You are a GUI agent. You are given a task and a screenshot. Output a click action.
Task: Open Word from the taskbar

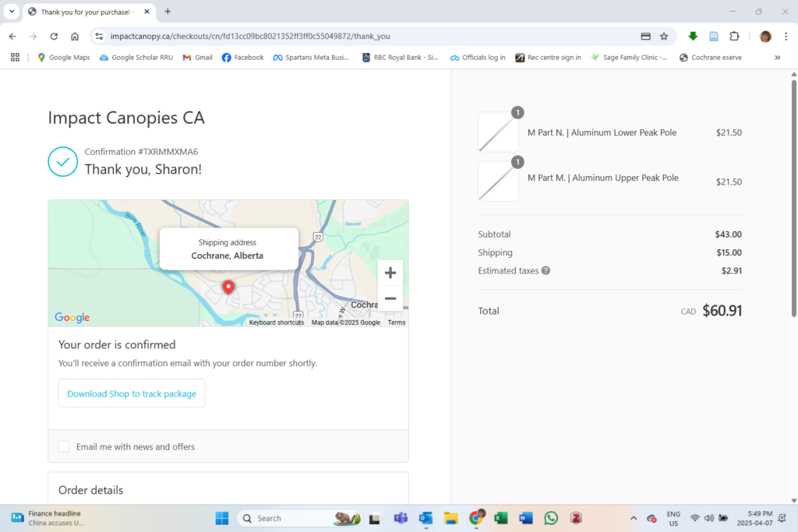point(526,518)
